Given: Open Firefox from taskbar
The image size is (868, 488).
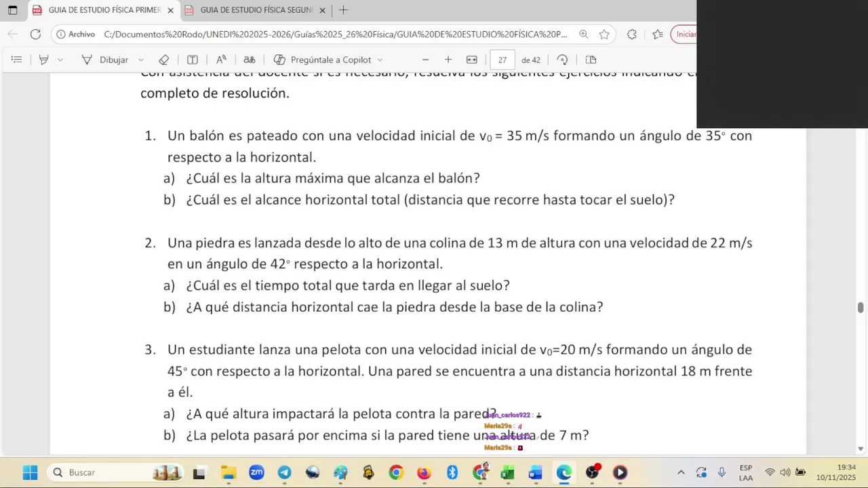Looking at the screenshot, I should pos(424,472).
